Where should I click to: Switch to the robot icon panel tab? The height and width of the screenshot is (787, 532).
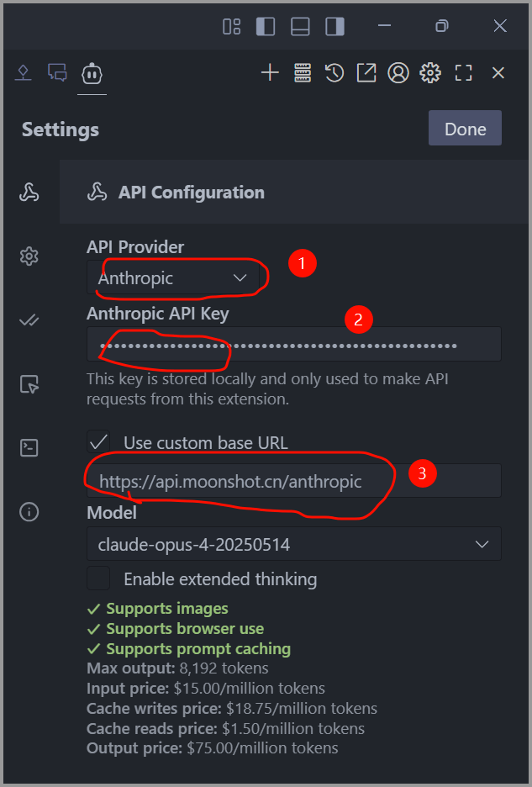(x=92, y=73)
